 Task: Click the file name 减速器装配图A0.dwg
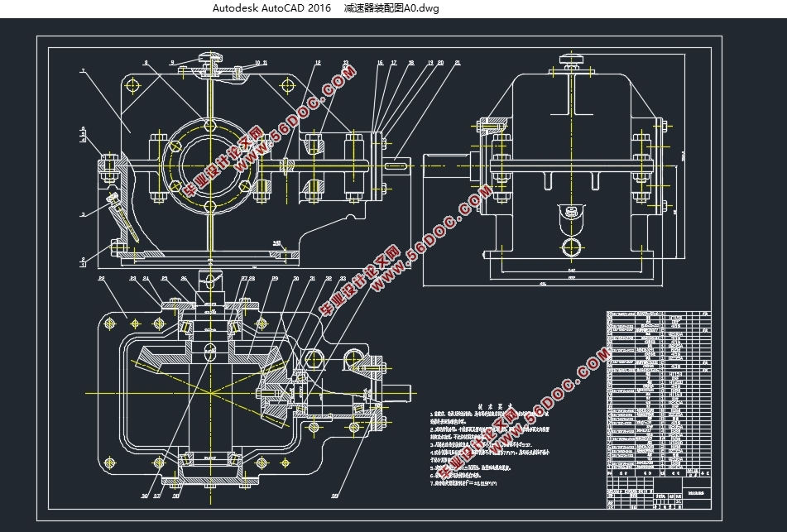click(391, 8)
